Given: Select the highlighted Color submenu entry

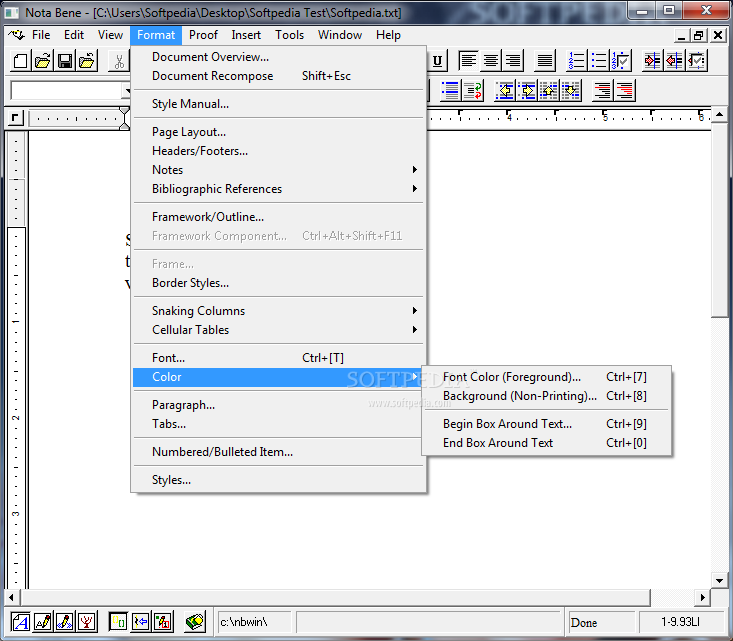Looking at the screenshot, I should (x=279, y=377).
